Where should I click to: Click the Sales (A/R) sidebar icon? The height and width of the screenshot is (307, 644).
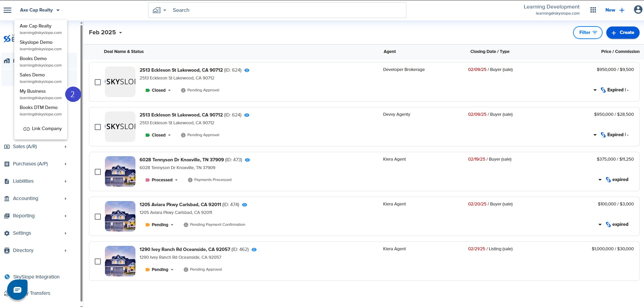tap(7, 147)
